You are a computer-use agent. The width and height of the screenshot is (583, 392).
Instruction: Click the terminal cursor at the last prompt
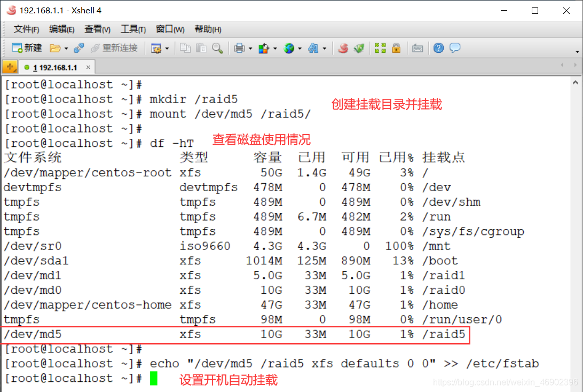tap(154, 378)
